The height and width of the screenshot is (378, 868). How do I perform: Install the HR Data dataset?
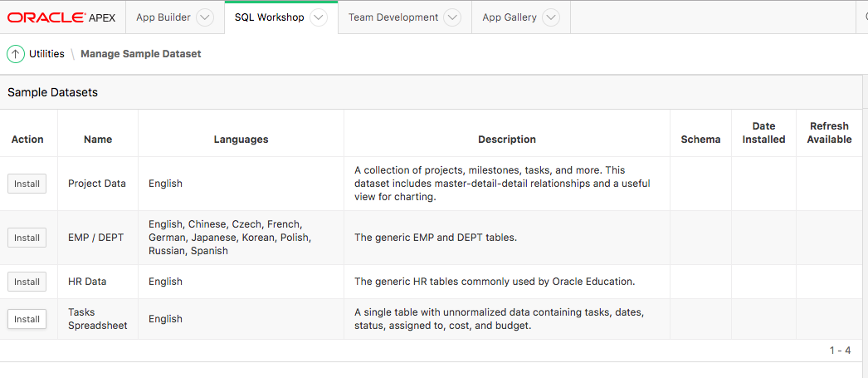27,282
